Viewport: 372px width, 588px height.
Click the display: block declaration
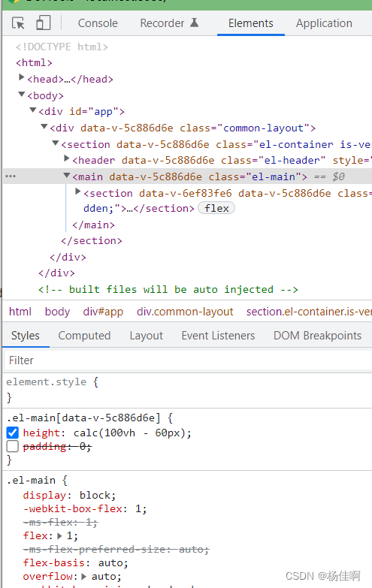(69, 496)
